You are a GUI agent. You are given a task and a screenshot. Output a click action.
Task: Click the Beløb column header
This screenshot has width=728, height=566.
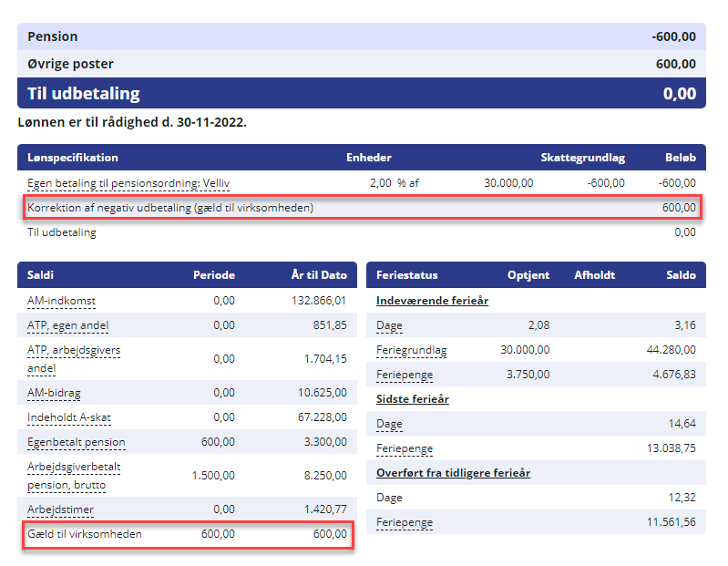[681, 158]
